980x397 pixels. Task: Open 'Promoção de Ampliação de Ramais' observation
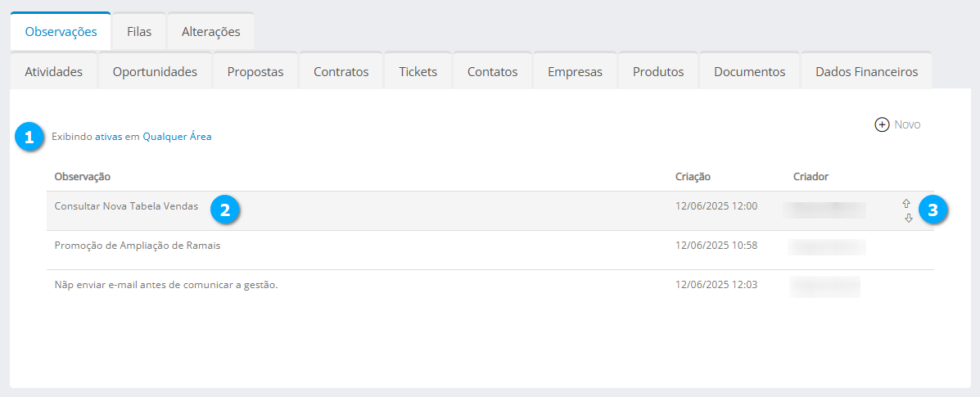137,245
